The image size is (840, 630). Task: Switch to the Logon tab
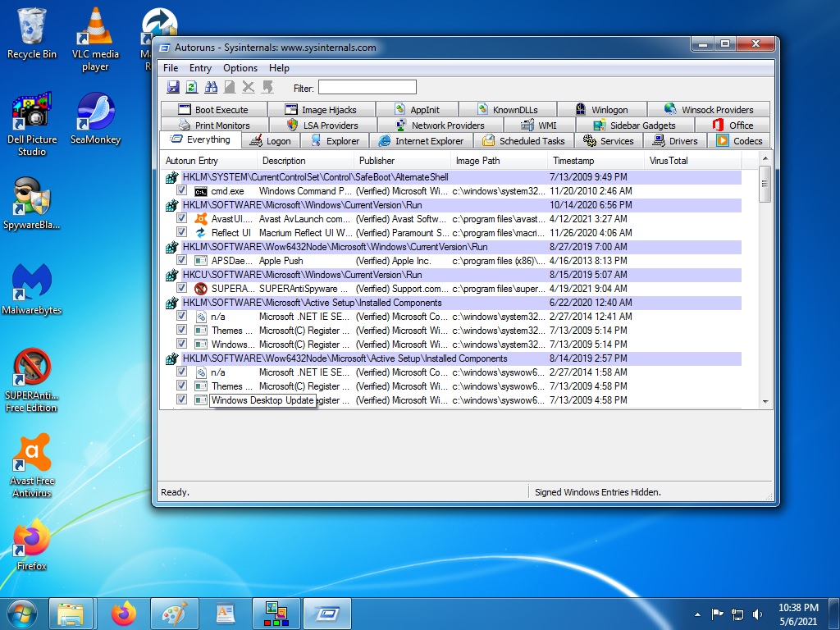(271, 141)
